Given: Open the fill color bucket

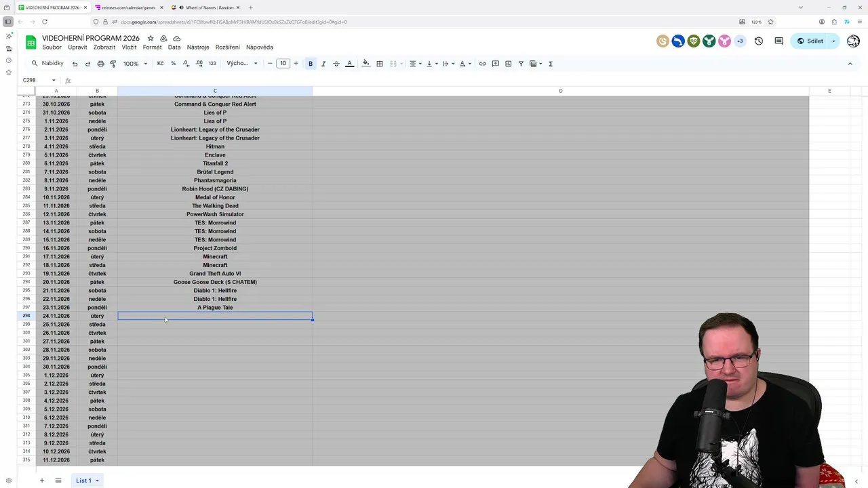Looking at the screenshot, I should point(366,64).
